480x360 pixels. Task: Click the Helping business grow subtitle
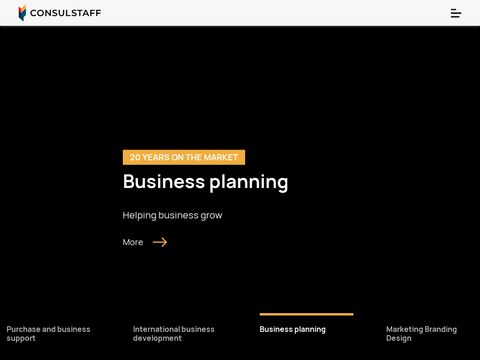click(x=172, y=215)
